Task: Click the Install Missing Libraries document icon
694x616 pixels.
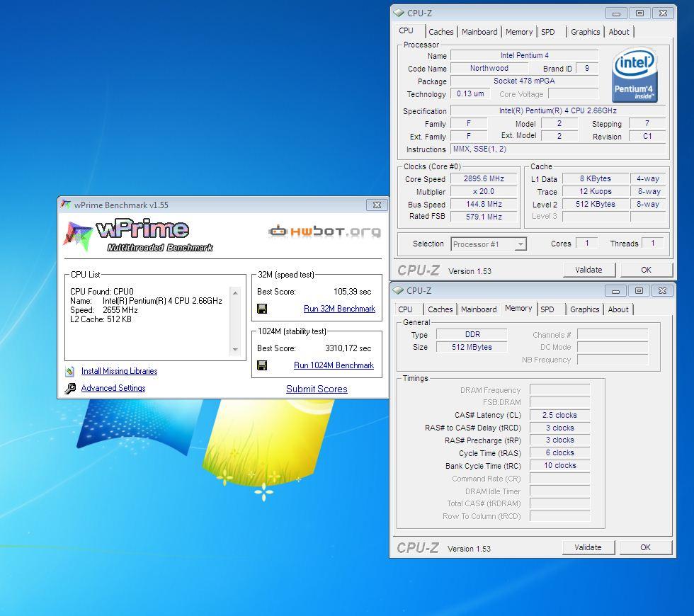Action: click(70, 371)
